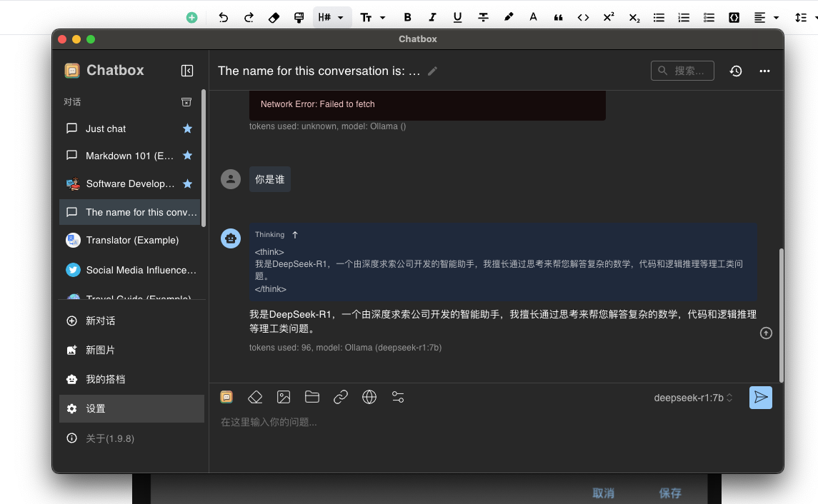Open the deepseek-r1:7b model selector

(693, 398)
